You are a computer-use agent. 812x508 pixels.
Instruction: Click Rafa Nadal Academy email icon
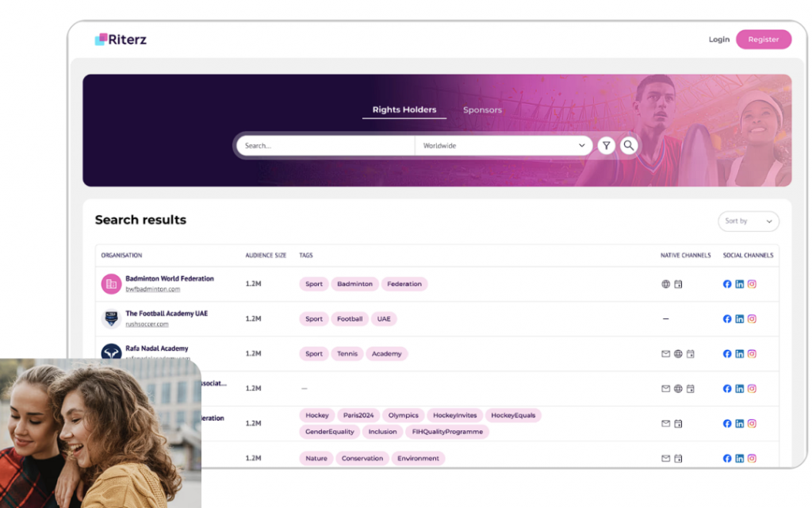point(665,354)
